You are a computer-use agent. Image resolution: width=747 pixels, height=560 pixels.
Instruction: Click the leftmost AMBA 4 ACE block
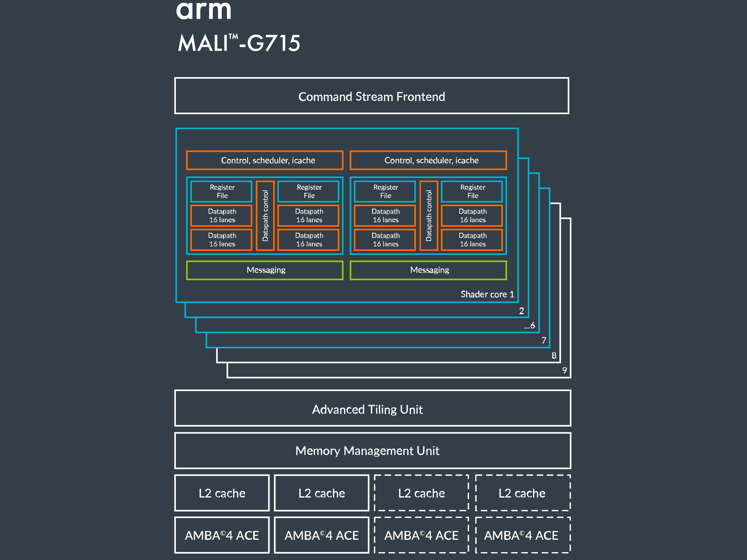222,535
